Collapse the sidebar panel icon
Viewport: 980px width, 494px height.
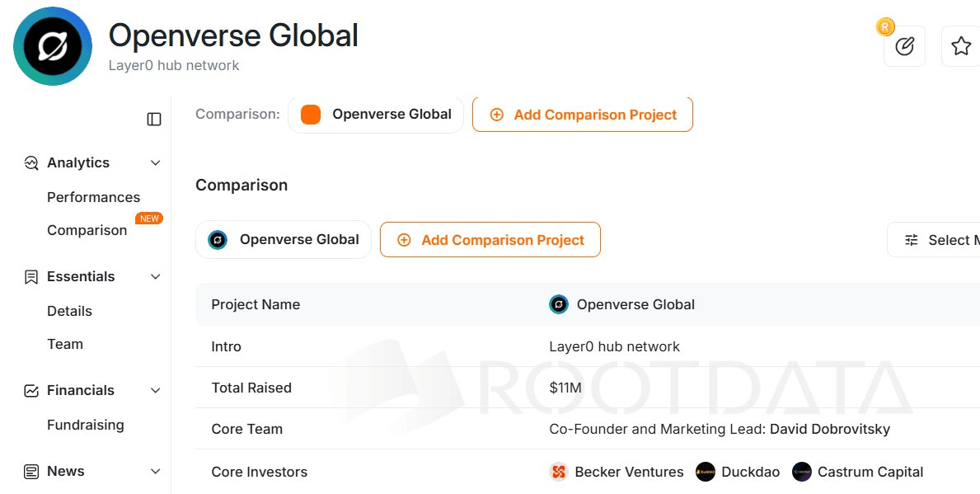[154, 120]
